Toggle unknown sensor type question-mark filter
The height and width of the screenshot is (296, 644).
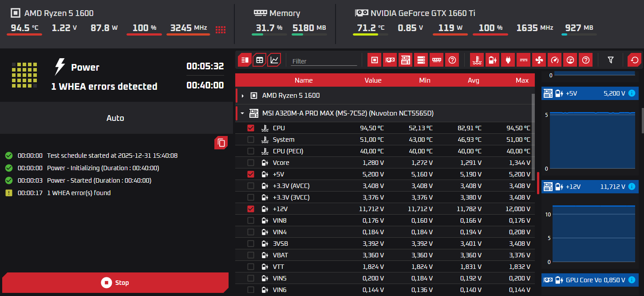(586, 60)
